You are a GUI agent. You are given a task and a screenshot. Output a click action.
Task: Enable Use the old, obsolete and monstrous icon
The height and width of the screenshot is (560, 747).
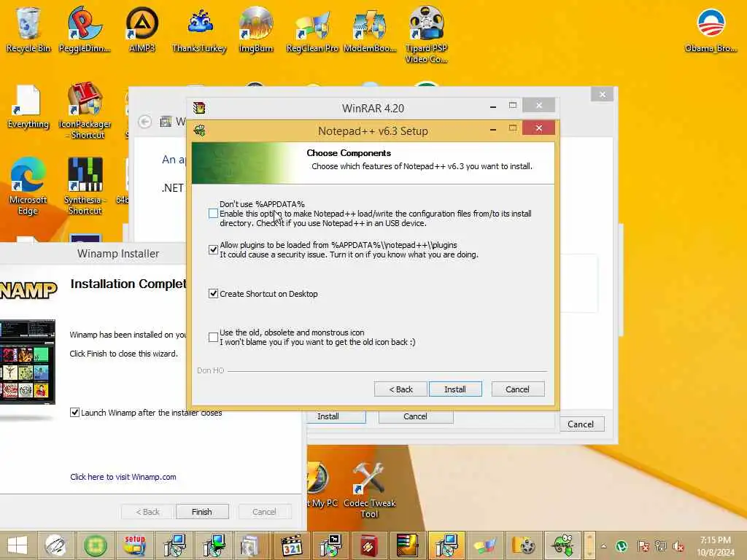tap(214, 337)
